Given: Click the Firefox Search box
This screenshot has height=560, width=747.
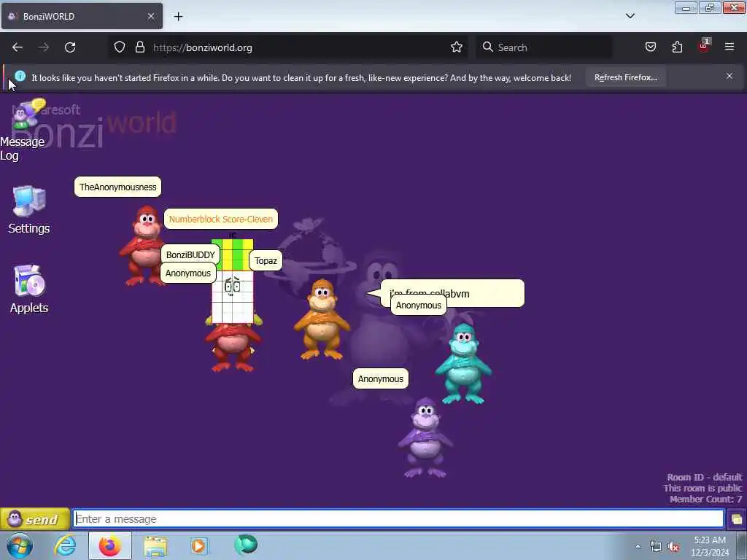Looking at the screenshot, I should (544, 47).
